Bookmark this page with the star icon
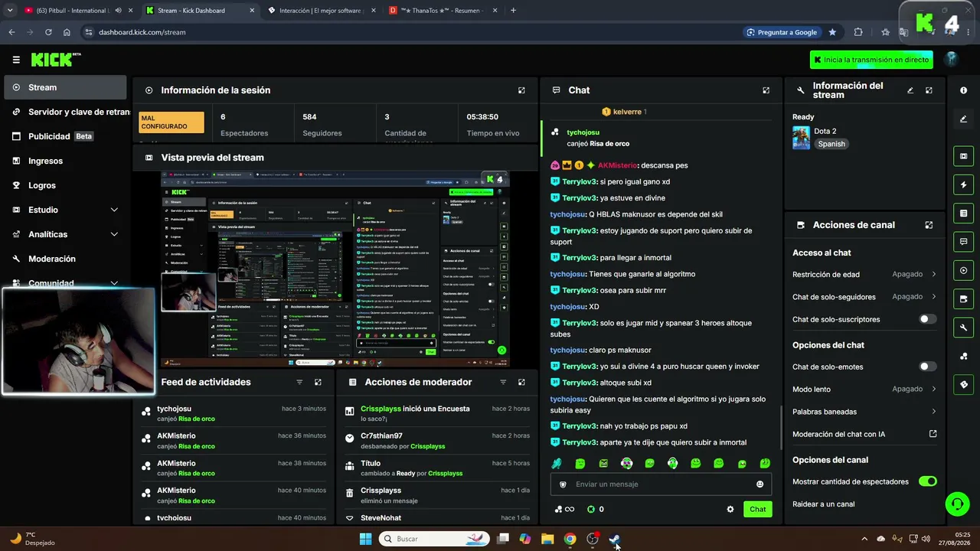Viewport: 980px width, 551px height. [832, 32]
